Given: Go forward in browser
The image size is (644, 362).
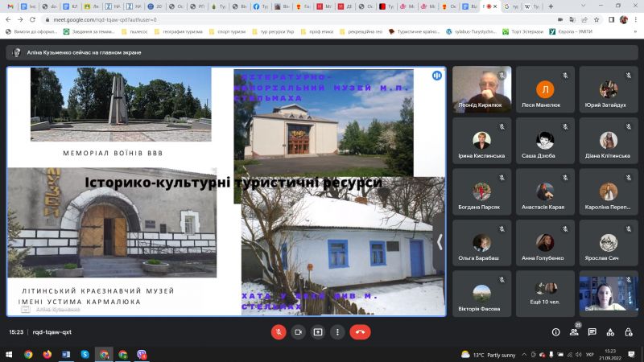Looking at the screenshot, I should [20, 19].
